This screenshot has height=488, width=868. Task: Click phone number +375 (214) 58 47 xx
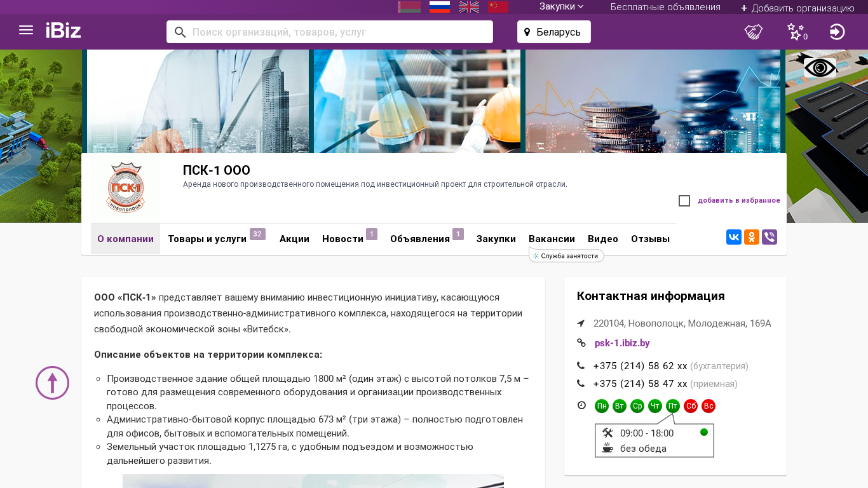point(640,384)
